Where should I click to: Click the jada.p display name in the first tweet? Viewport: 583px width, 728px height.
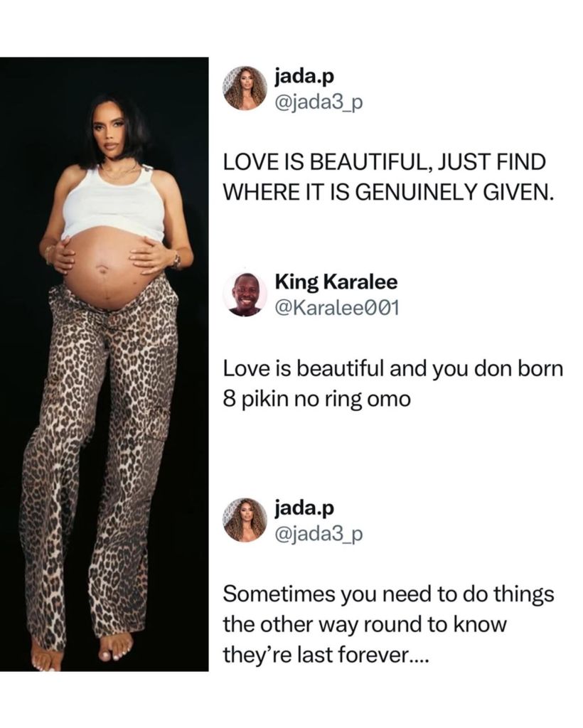point(304,77)
